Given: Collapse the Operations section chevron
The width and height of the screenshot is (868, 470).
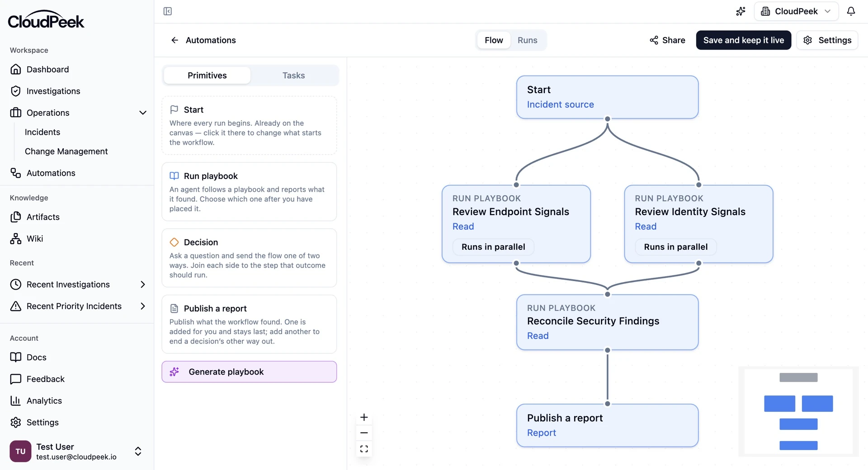Looking at the screenshot, I should [143, 113].
